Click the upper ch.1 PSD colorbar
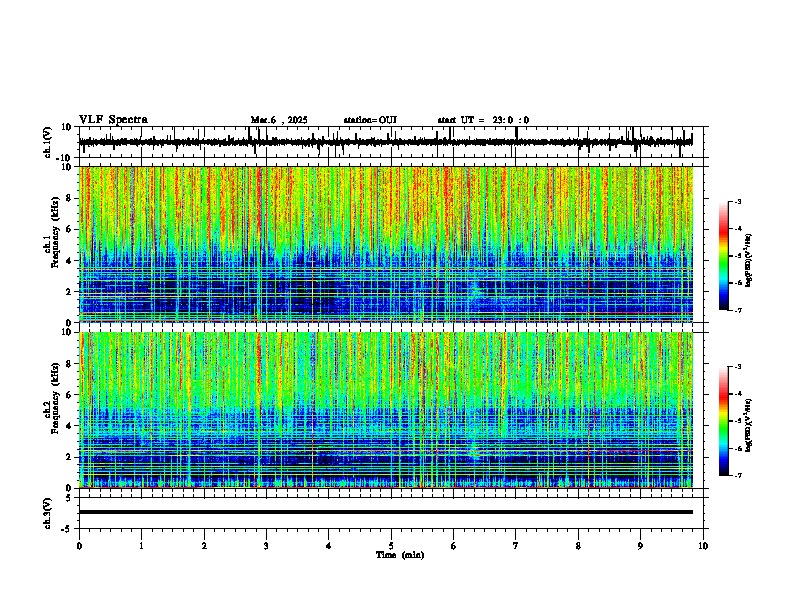 [723, 256]
